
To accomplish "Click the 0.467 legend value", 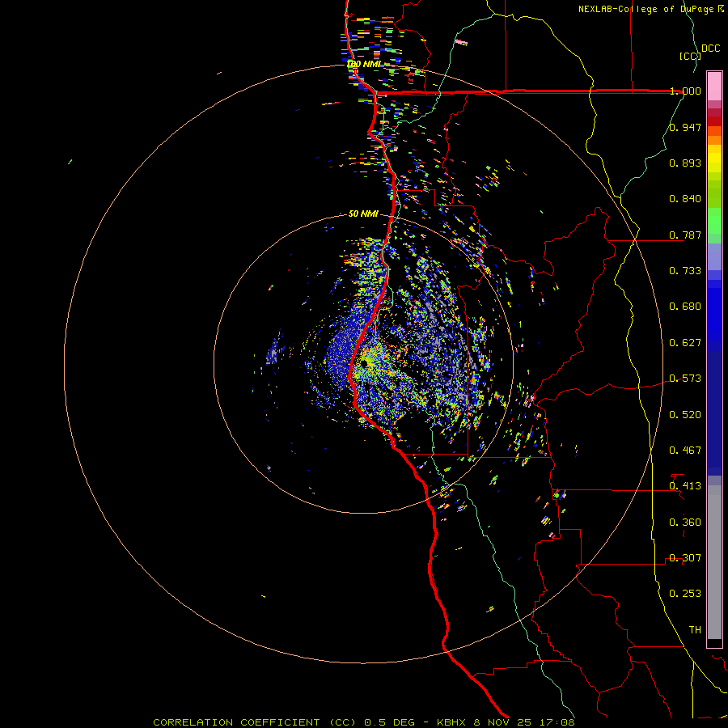I will (x=685, y=451).
